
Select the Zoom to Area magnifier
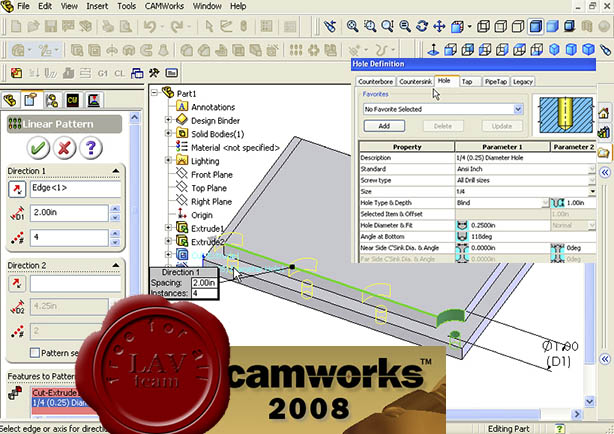370,26
